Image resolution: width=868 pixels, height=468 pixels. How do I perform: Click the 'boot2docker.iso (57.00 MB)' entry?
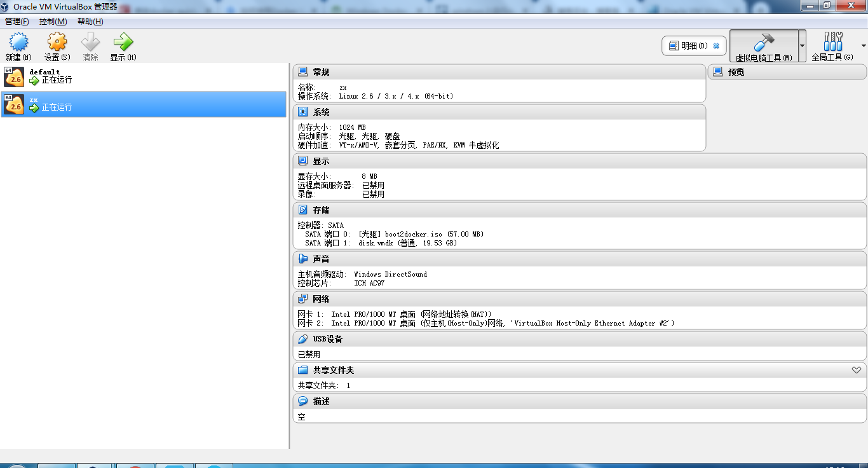click(x=434, y=234)
